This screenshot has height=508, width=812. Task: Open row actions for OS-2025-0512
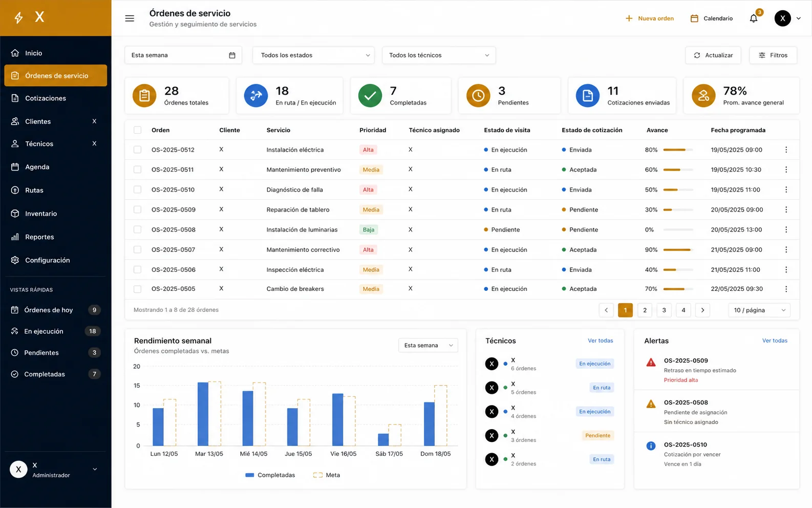786,150
